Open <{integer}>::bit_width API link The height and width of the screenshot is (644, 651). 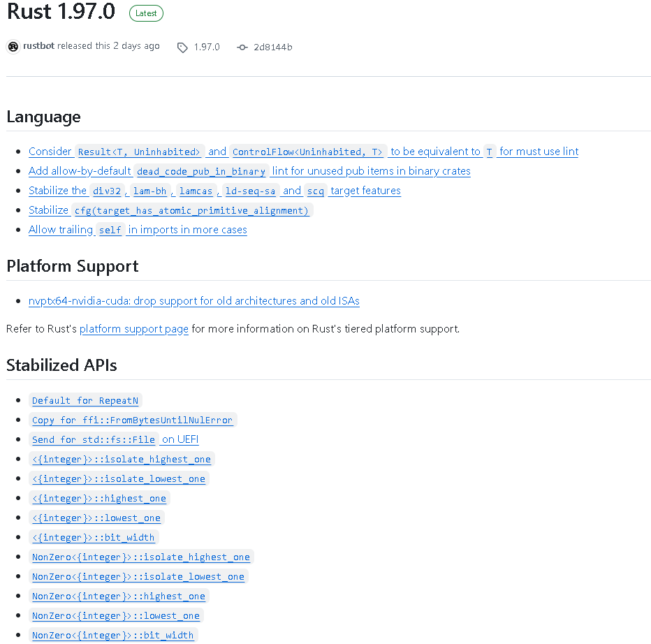(94, 537)
